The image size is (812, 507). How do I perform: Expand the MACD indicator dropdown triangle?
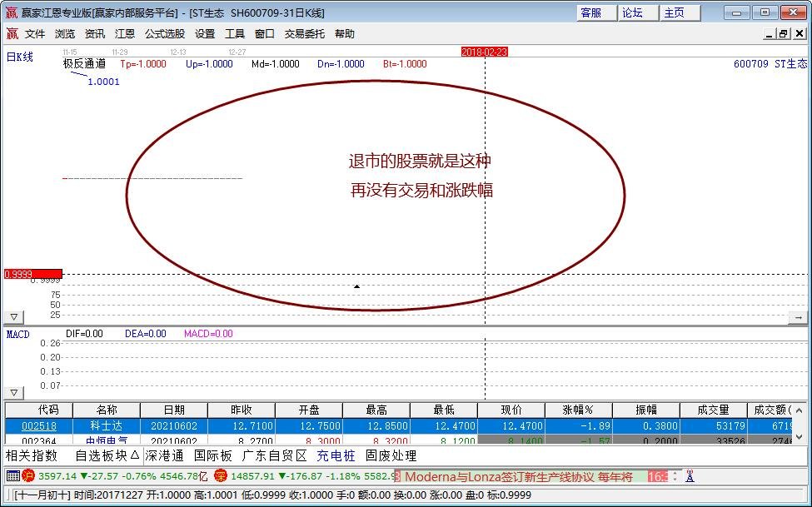(14, 393)
